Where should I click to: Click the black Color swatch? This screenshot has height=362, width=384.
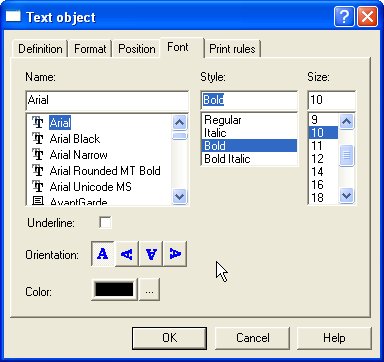(x=114, y=289)
